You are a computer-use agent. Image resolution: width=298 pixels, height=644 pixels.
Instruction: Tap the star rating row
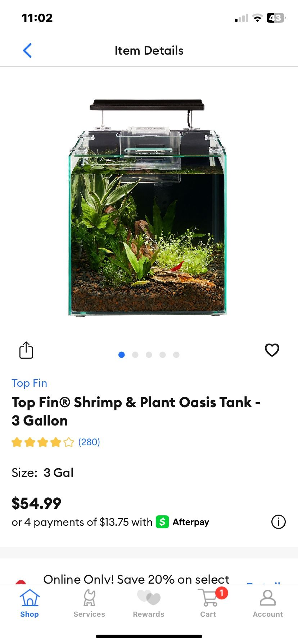43,442
